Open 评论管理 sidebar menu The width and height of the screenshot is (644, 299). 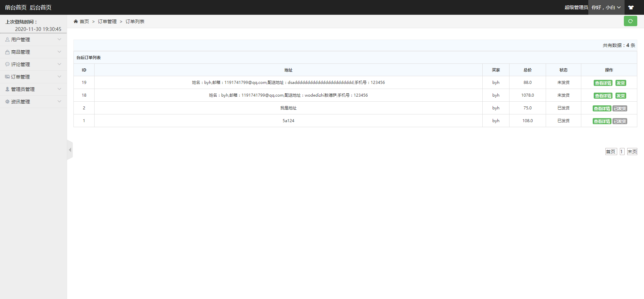click(x=33, y=64)
